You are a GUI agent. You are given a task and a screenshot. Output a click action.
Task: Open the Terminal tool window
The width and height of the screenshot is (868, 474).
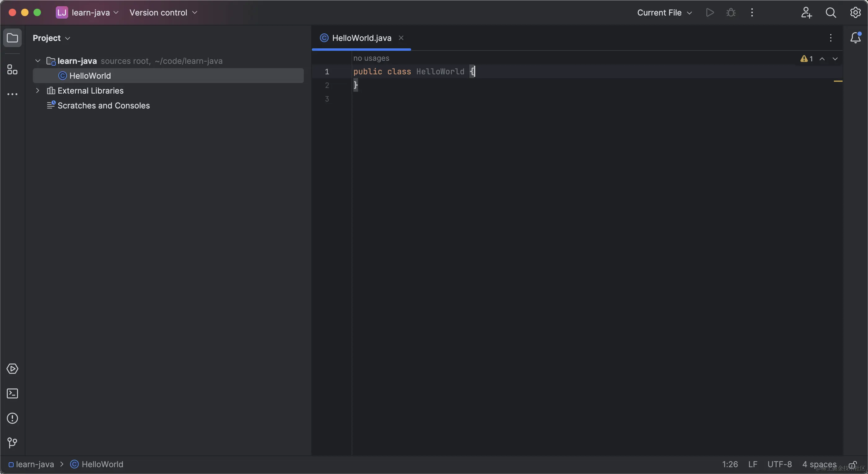[x=12, y=393]
